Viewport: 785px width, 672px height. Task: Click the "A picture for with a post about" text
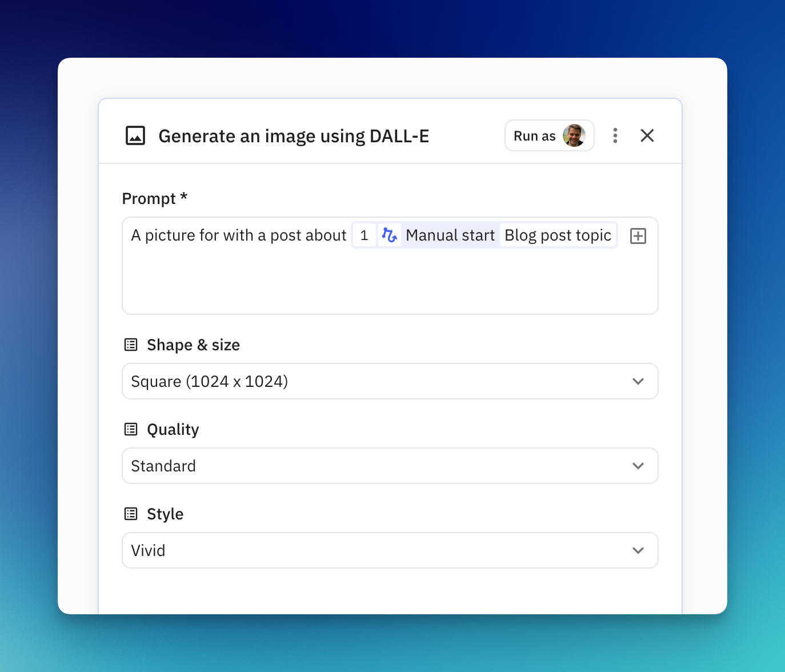pyautogui.click(x=239, y=235)
